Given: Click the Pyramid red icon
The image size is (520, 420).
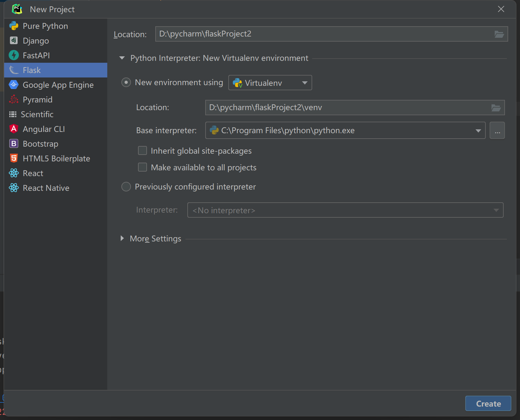Looking at the screenshot, I should click(14, 99).
